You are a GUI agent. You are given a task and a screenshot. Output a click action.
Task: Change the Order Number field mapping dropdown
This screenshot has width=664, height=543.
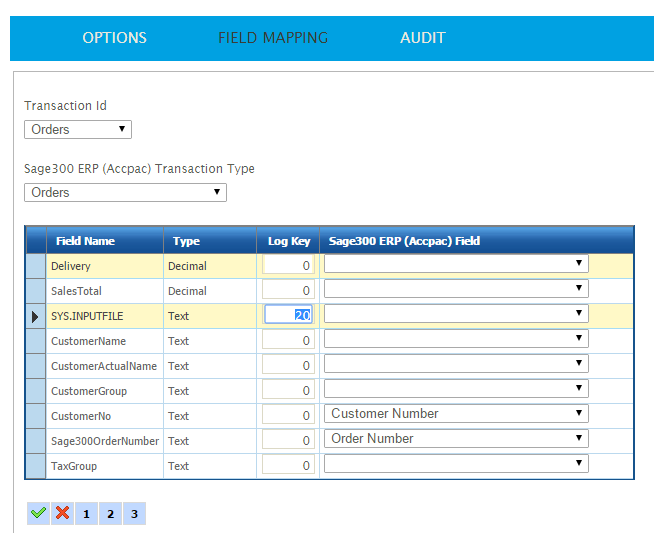coord(456,439)
